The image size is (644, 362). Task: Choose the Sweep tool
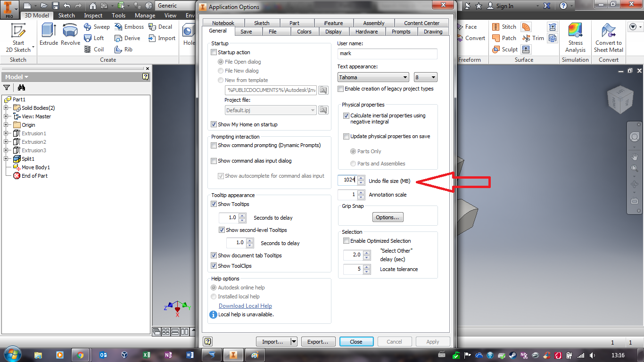[x=97, y=27]
